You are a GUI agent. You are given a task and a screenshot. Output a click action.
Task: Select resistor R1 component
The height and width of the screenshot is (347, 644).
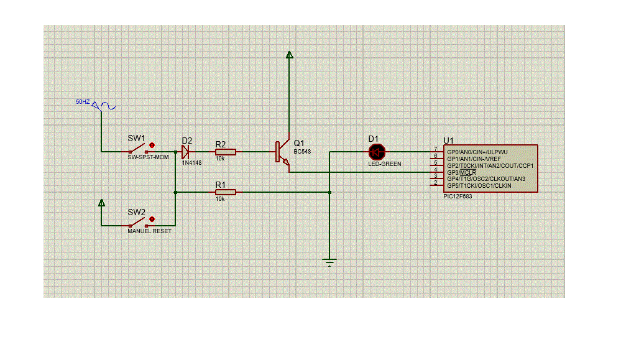(x=226, y=192)
